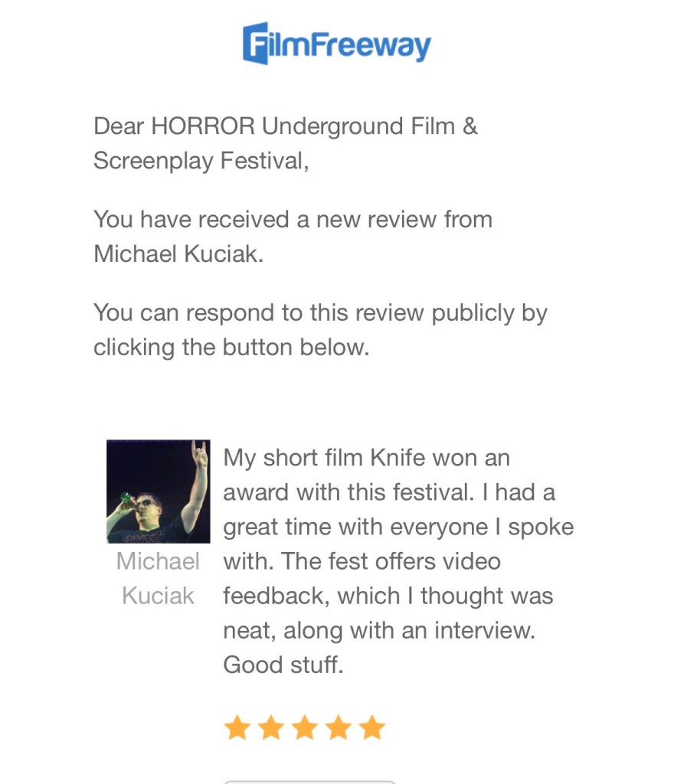
Task: Click 'You have received a new review from'
Action: point(293,220)
